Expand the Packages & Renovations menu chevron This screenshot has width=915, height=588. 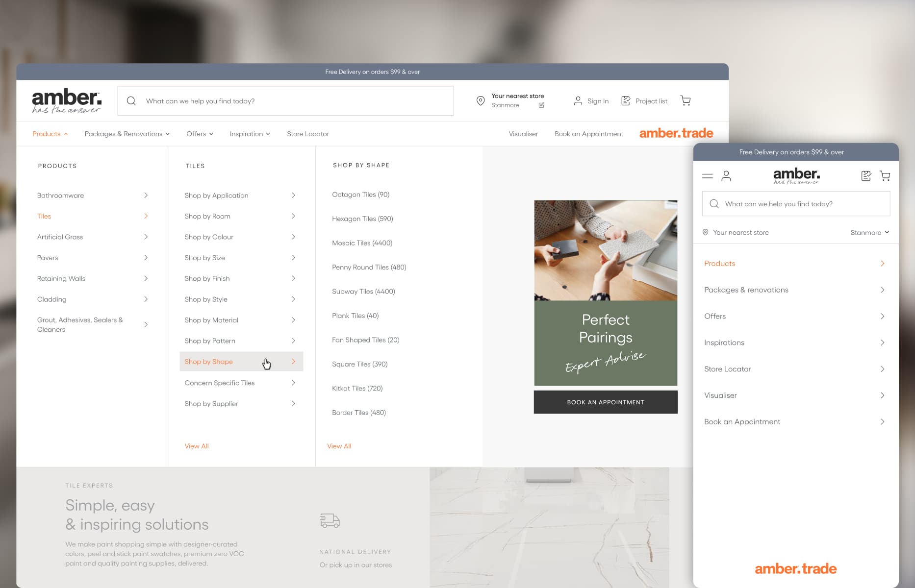pos(168,134)
